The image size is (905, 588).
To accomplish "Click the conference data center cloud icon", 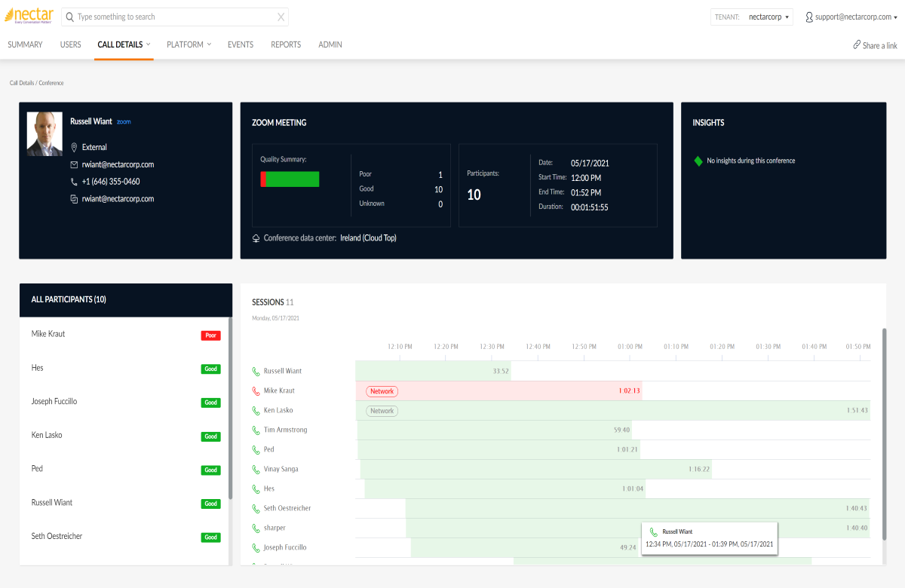I will (x=256, y=238).
